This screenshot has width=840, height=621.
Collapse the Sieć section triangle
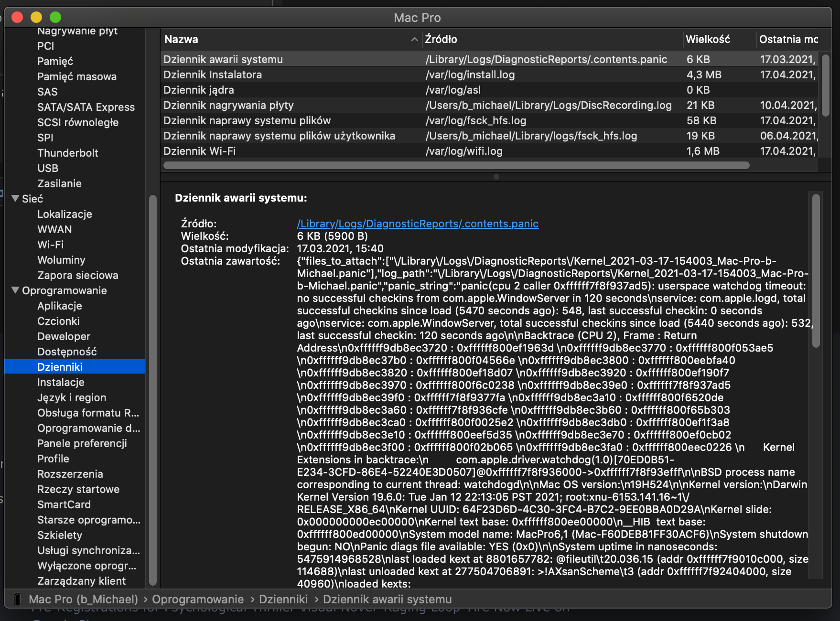click(x=15, y=198)
